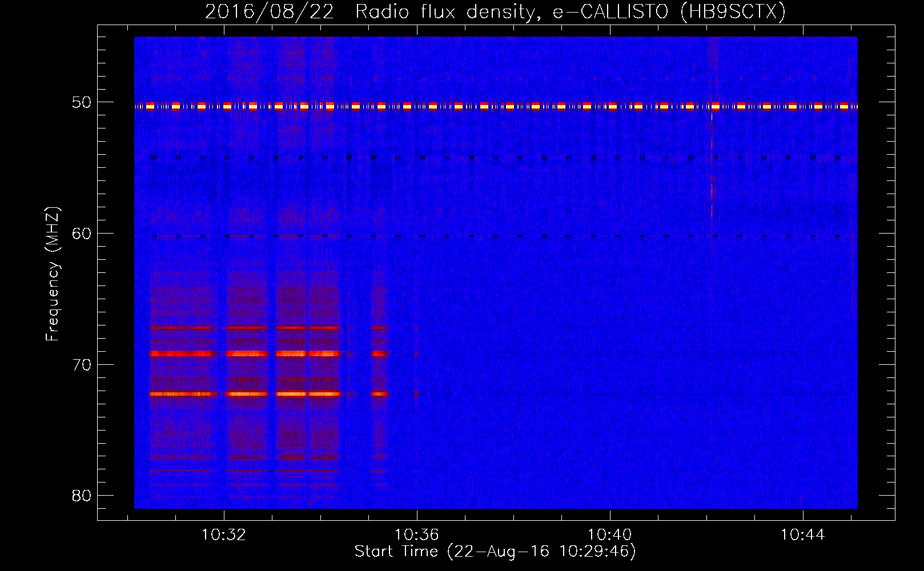Image resolution: width=924 pixels, height=571 pixels.
Task: Click the 80 frequency tick label
Action: [x=81, y=496]
